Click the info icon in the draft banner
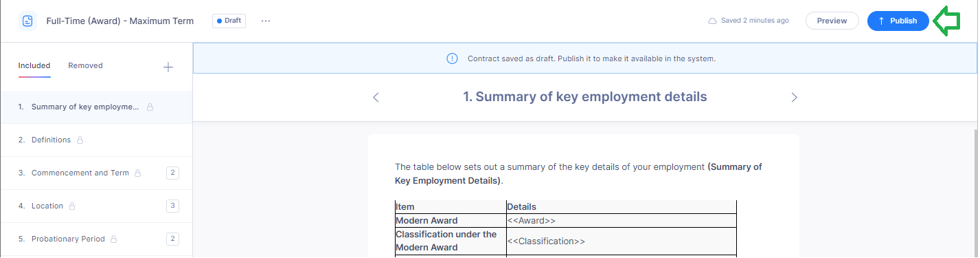 pos(452,58)
